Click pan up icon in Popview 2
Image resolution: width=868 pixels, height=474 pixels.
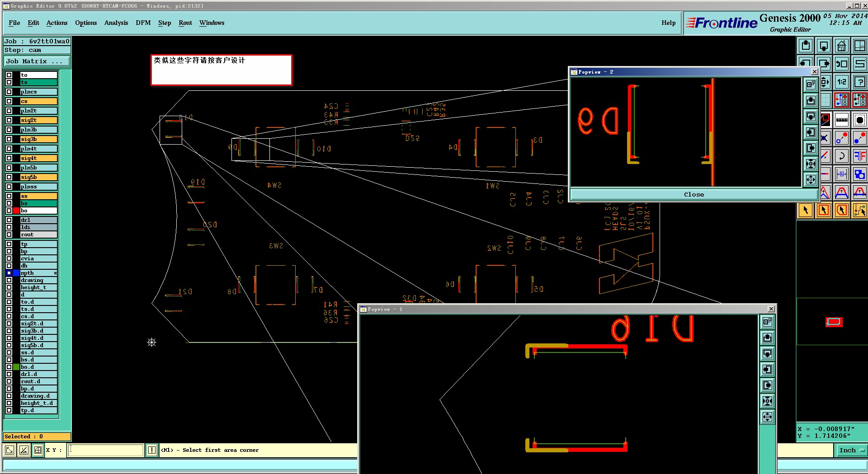tap(811, 100)
